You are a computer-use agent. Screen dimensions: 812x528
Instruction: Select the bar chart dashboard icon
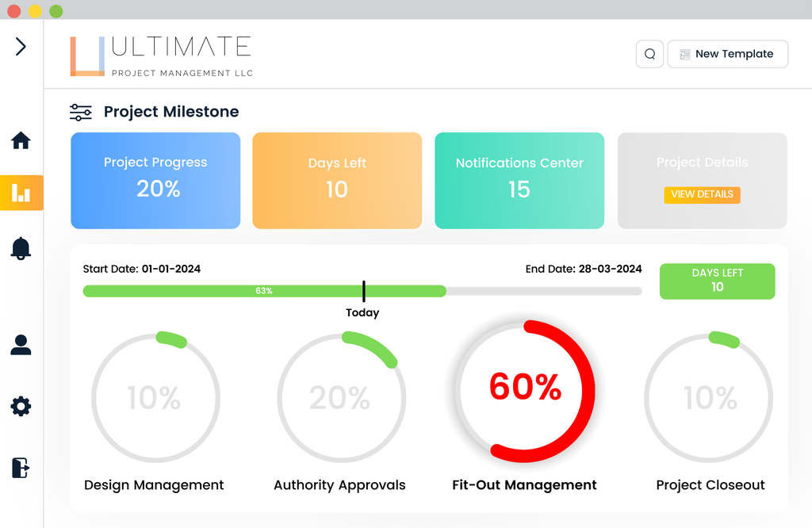coord(21,193)
